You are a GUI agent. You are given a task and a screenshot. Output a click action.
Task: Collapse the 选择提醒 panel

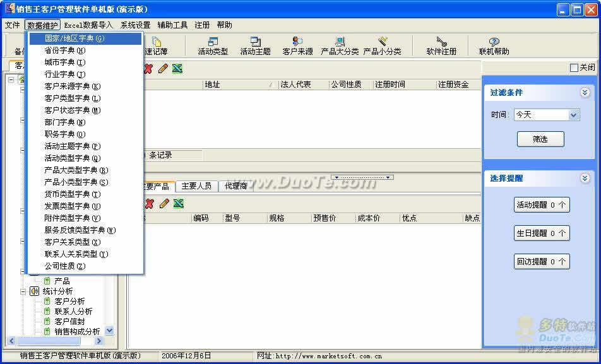click(x=585, y=179)
